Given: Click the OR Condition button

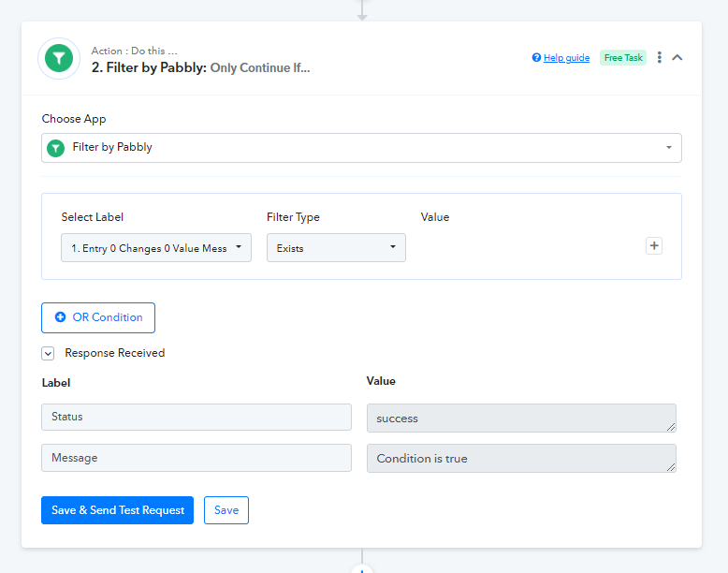Looking at the screenshot, I should click(98, 318).
